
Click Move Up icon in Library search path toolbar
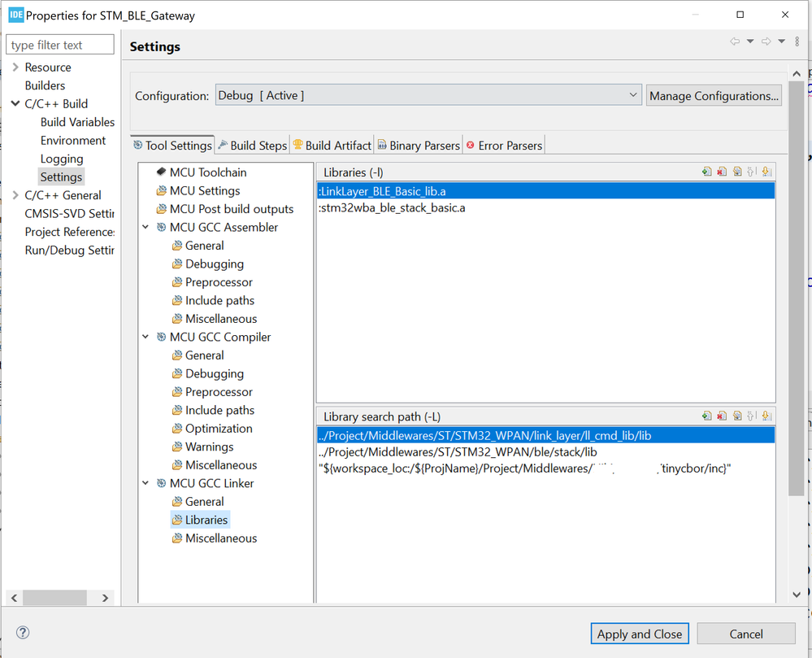tap(752, 416)
